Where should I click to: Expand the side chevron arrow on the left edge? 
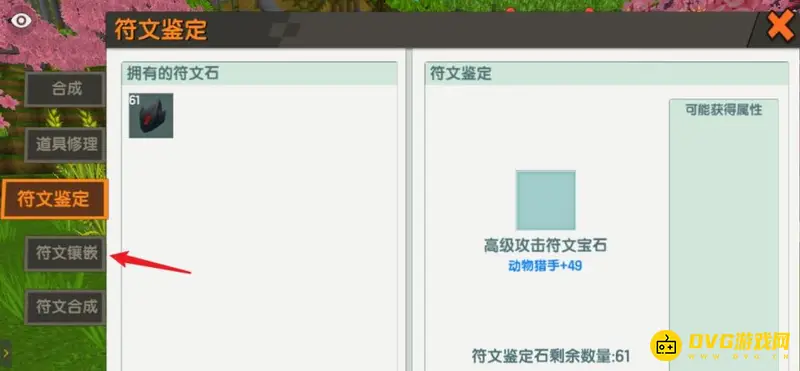5,353
